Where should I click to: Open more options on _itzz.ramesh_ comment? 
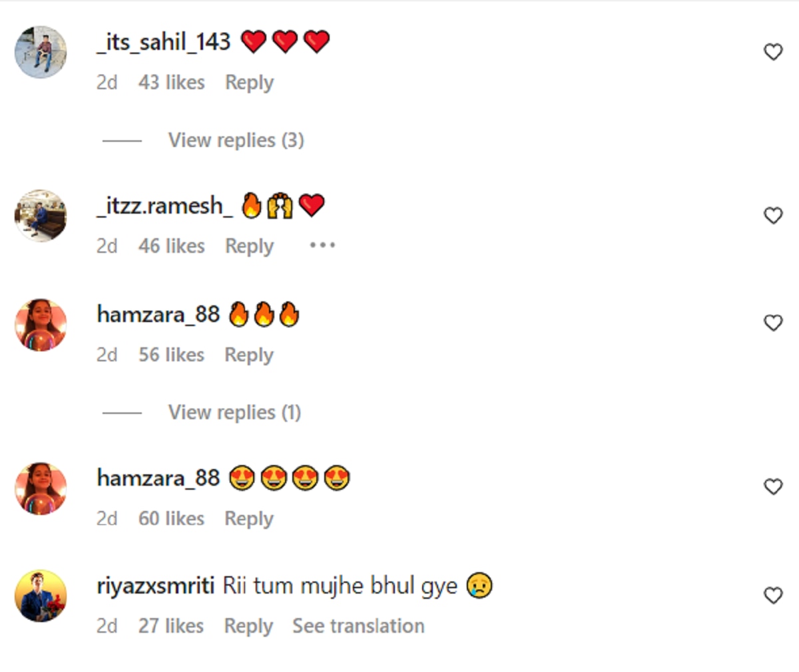322,246
